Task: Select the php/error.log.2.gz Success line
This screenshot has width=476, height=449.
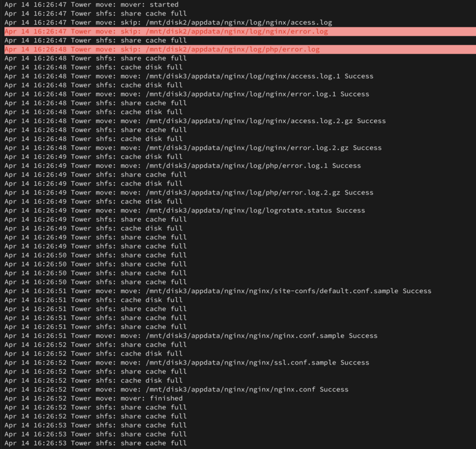Action: (189, 193)
